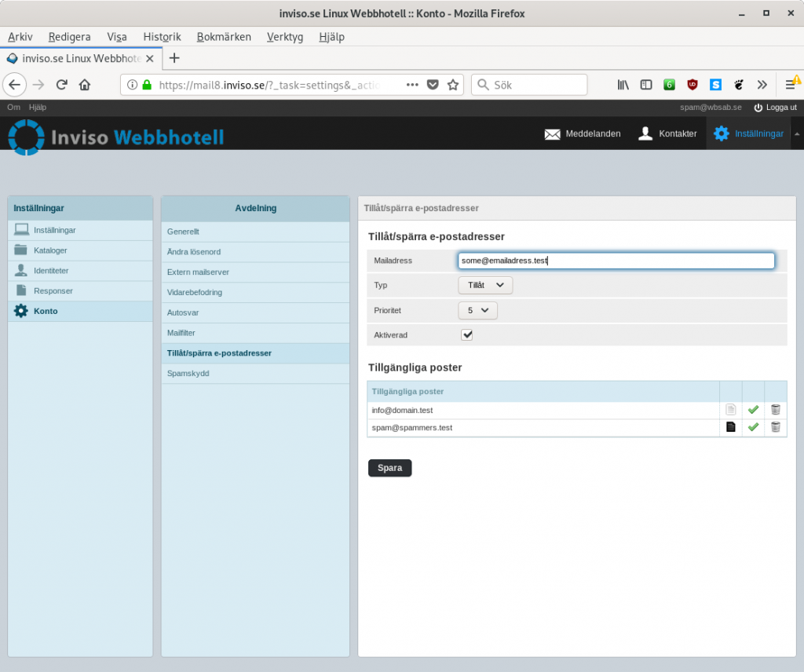Click the Firefox reload page icon
This screenshot has height=672, width=804.
pos(61,85)
